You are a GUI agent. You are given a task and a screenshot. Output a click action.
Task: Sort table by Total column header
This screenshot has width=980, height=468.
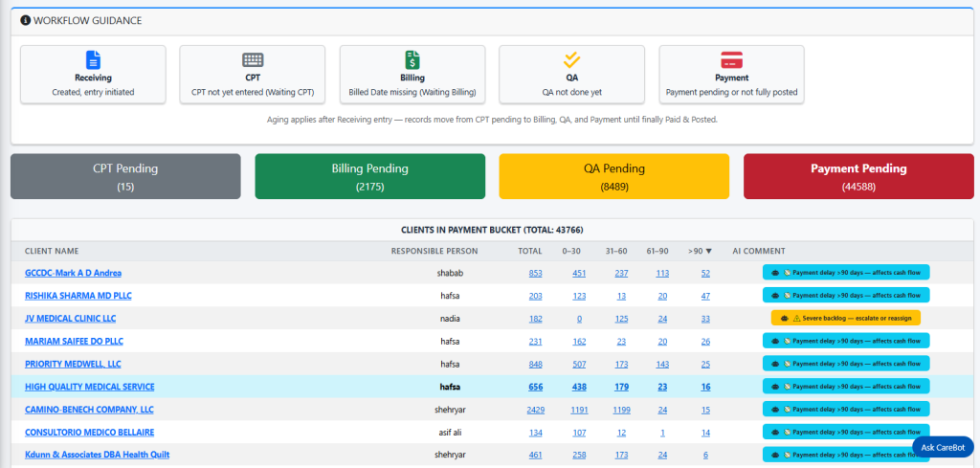click(530, 251)
